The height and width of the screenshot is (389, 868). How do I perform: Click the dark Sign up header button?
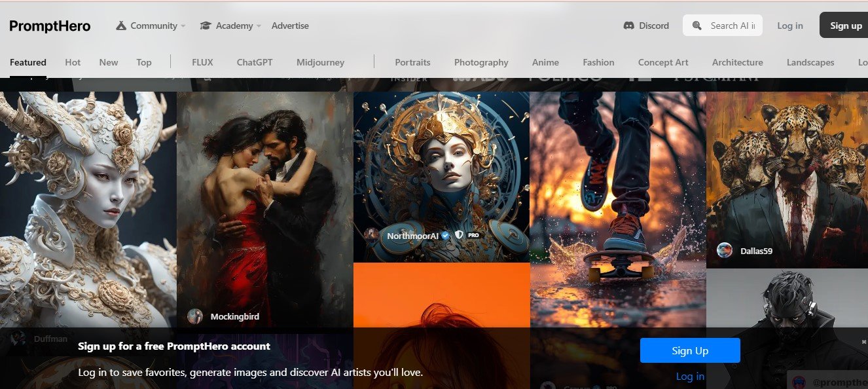(x=846, y=26)
